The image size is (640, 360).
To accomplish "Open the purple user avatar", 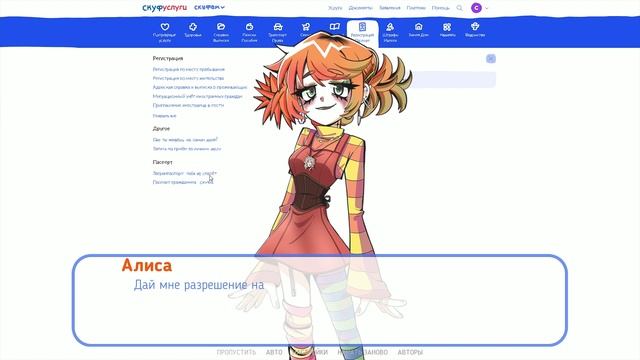I will 476,8.
